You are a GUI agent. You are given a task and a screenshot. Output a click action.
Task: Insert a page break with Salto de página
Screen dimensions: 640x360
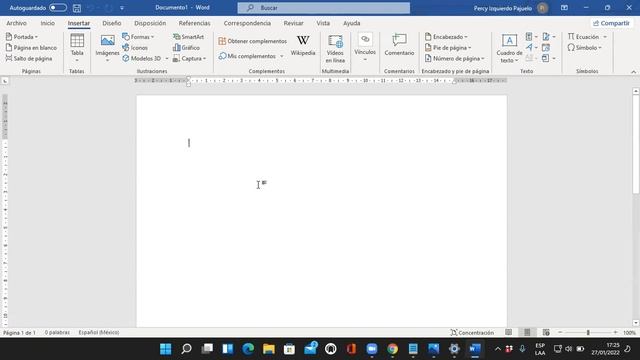[x=29, y=58]
